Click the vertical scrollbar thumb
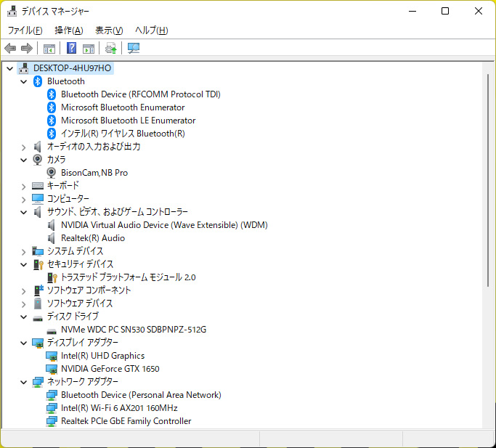Viewport: 496px width, 448px height. [488, 180]
